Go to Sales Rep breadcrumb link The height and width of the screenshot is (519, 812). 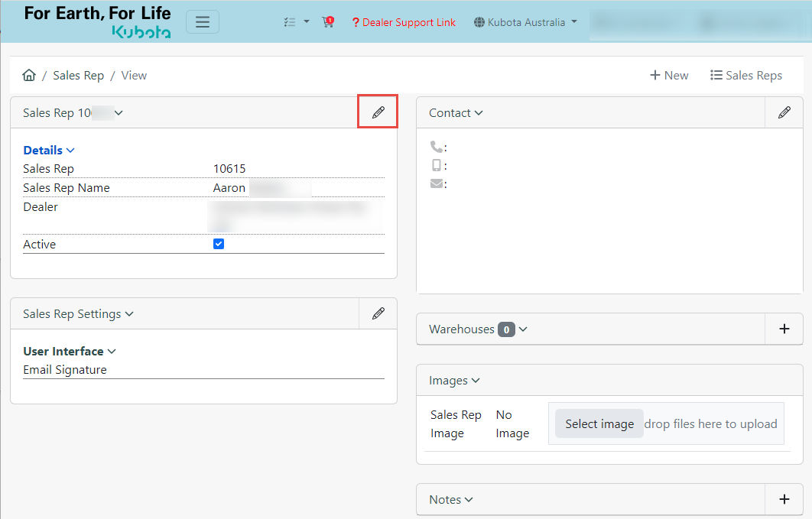78,75
